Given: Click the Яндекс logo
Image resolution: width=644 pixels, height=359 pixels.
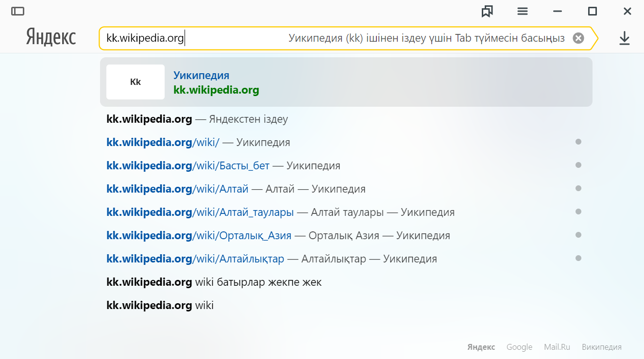Looking at the screenshot, I should [x=51, y=37].
